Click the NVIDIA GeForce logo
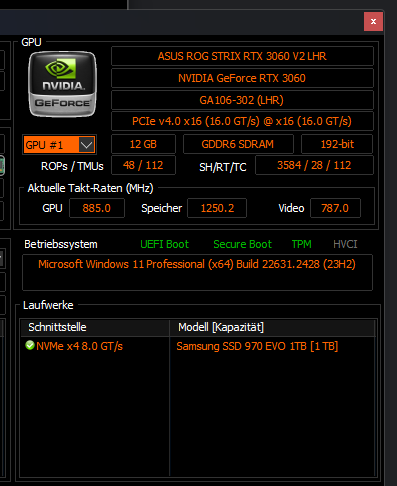397x486 pixels. click(62, 84)
